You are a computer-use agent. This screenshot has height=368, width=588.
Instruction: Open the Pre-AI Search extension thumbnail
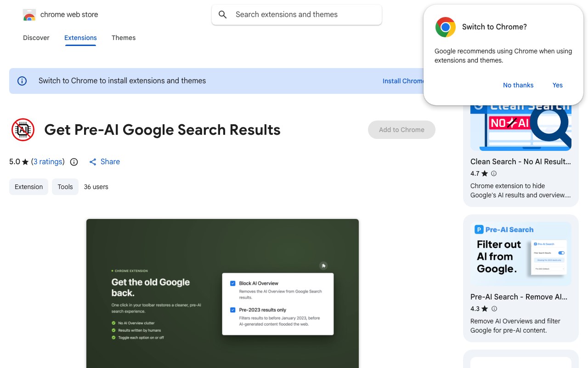click(521, 254)
